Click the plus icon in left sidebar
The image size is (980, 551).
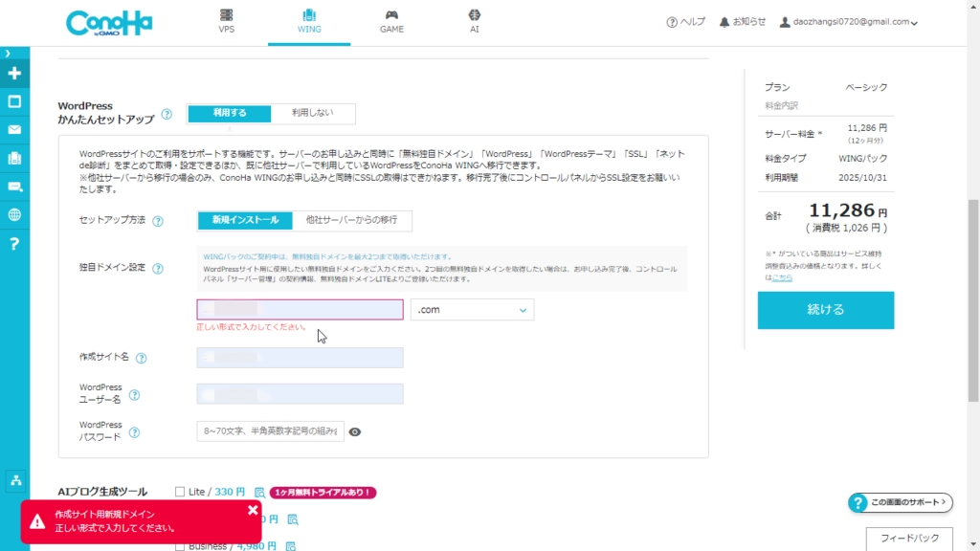[x=14, y=74]
